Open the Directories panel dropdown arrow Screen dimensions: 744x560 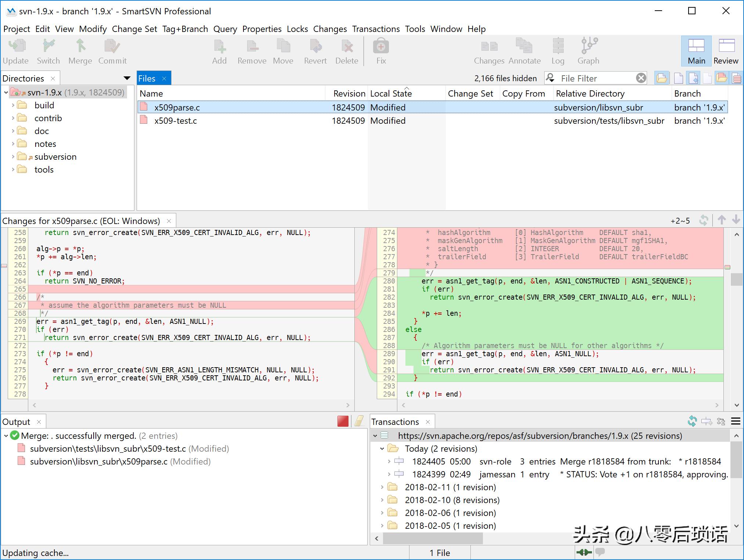[x=127, y=78]
